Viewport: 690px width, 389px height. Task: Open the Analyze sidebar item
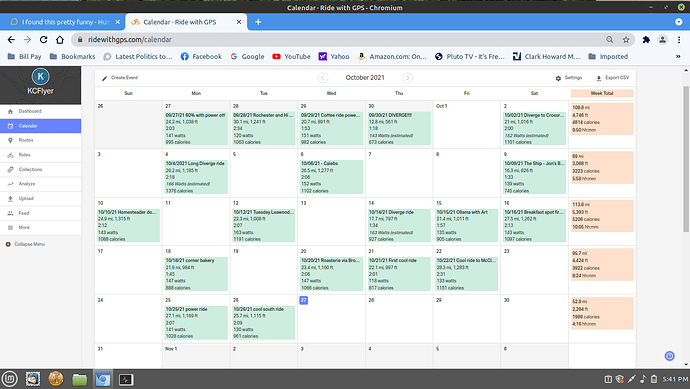tap(40, 184)
